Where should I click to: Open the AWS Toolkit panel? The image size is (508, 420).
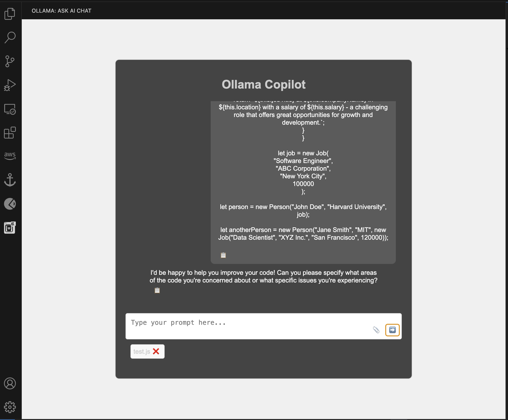click(10, 156)
